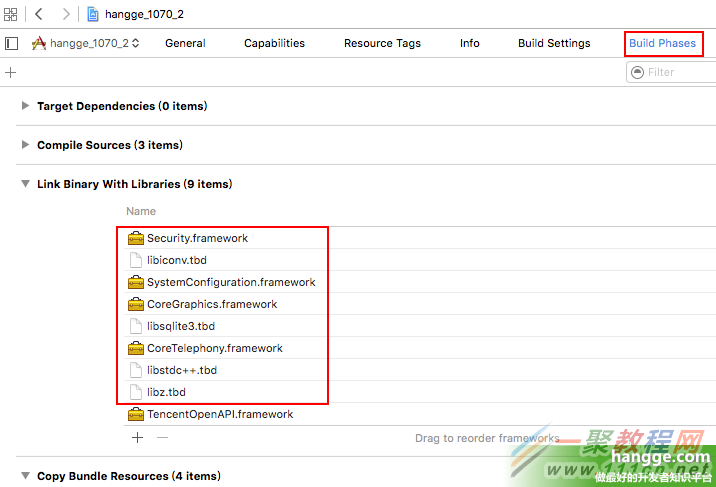Expand Target Dependencies section

point(26,106)
